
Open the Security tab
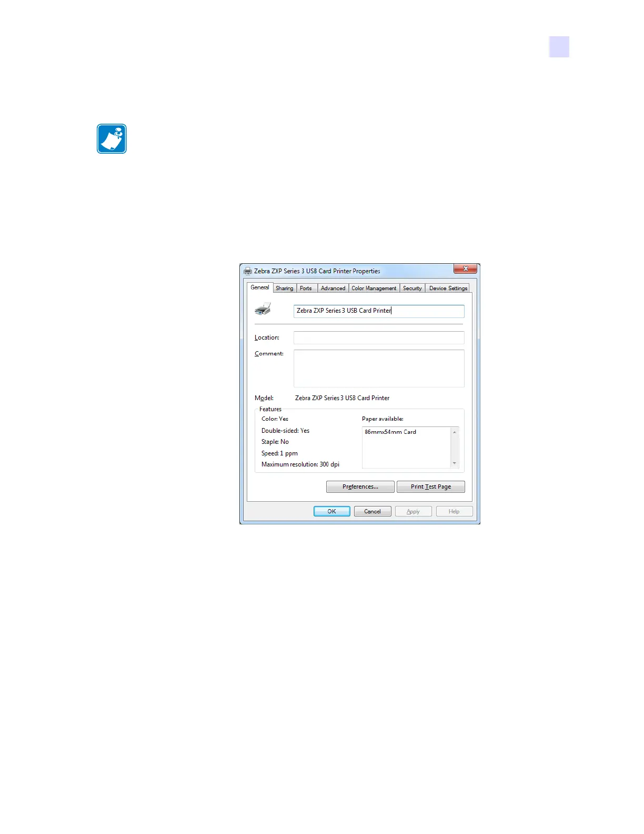coord(412,289)
